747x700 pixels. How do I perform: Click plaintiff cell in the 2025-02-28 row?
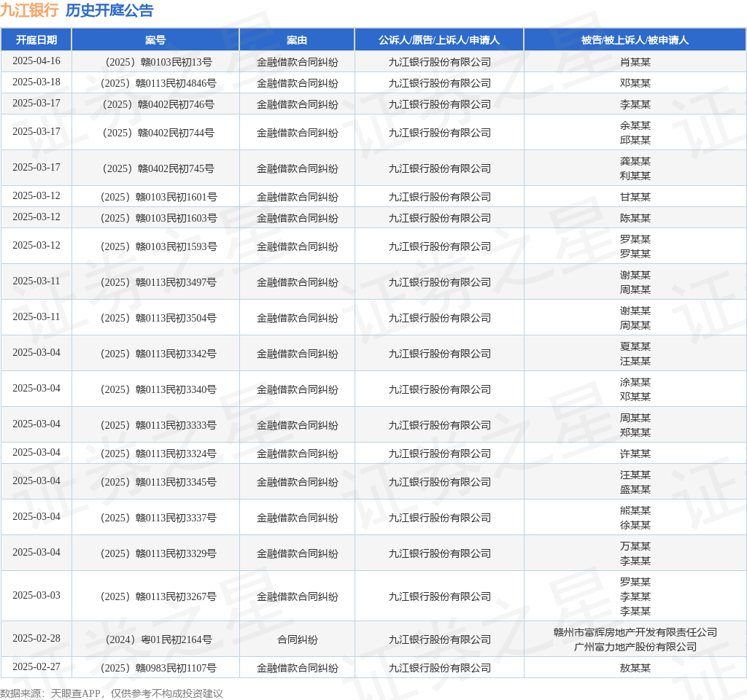(x=439, y=639)
